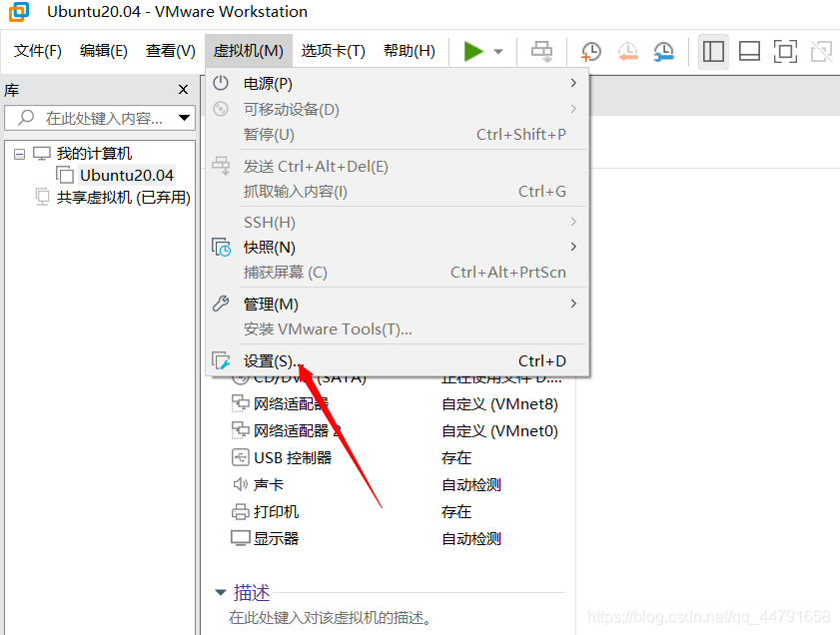Enter full screen mode icon
The height and width of the screenshot is (635, 840).
[785, 52]
